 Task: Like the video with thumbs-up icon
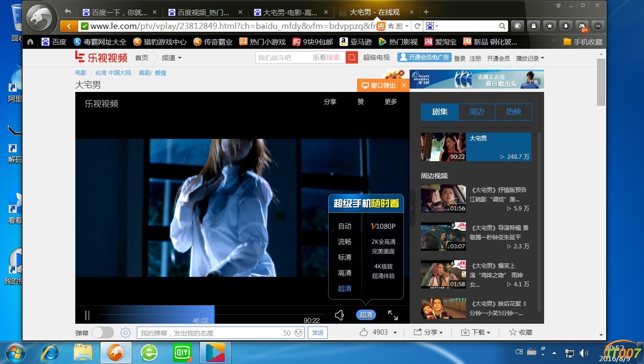(x=363, y=332)
